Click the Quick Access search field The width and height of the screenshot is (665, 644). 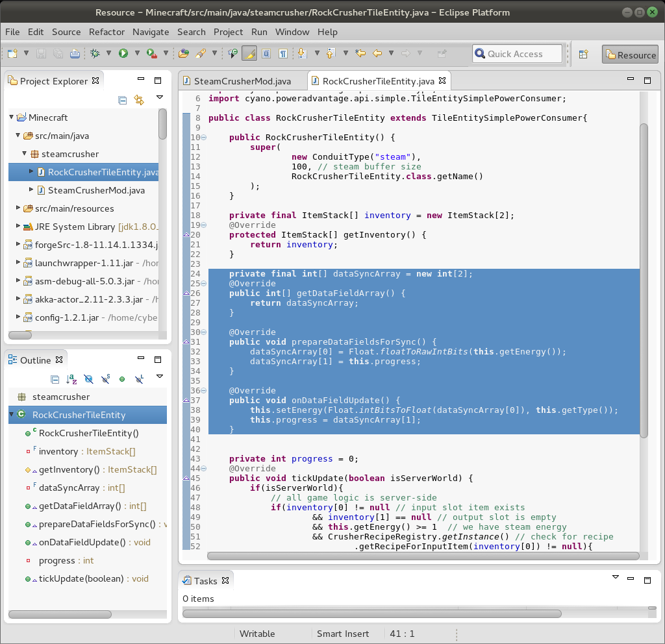(x=517, y=54)
